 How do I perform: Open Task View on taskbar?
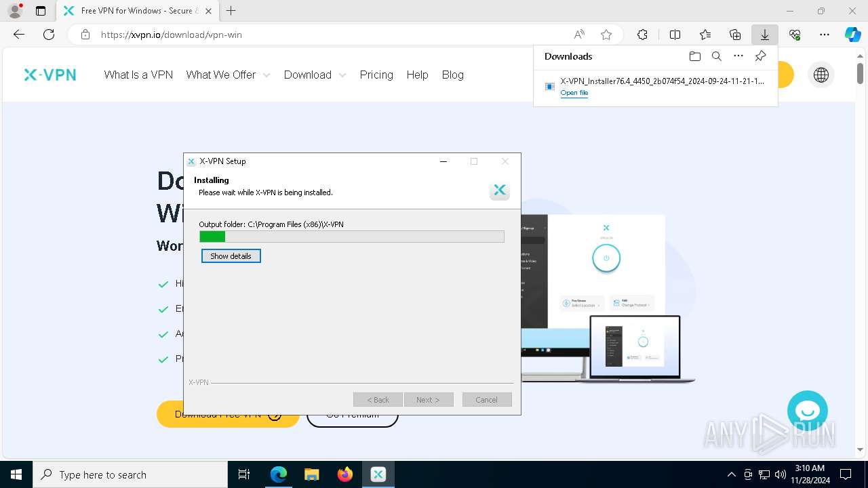point(244,474)
